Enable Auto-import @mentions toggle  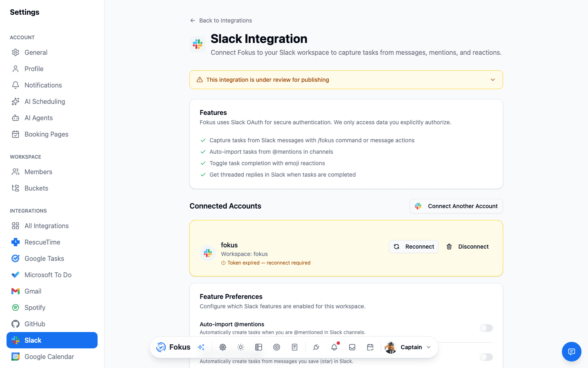[x=486, y=328]
